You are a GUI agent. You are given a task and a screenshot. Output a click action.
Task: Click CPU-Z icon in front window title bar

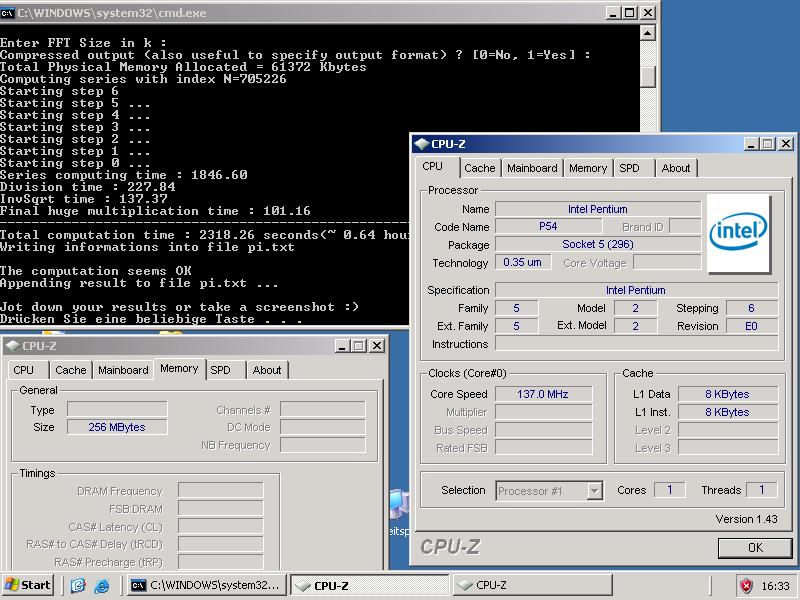click(421, 144)
